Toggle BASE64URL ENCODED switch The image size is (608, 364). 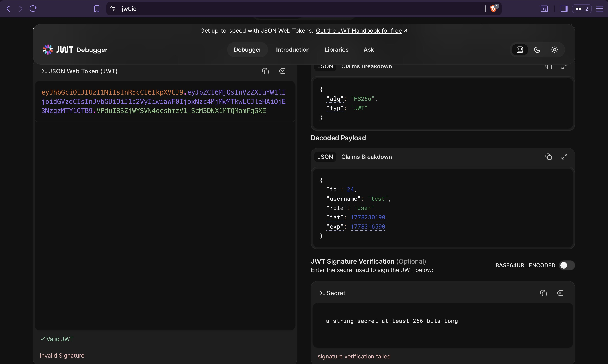point(567,265)
